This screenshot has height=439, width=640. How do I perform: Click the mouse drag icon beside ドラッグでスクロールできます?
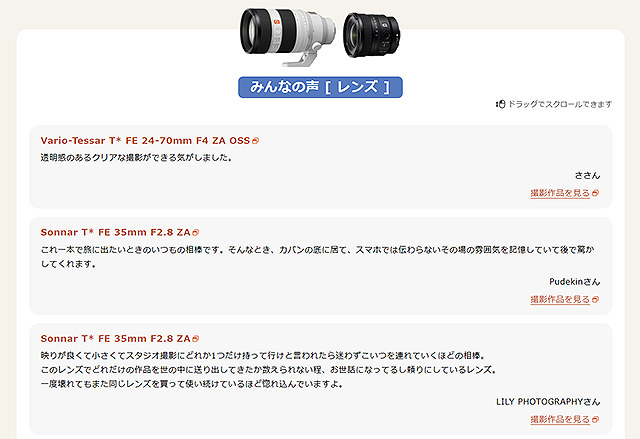tap(500, 104)
